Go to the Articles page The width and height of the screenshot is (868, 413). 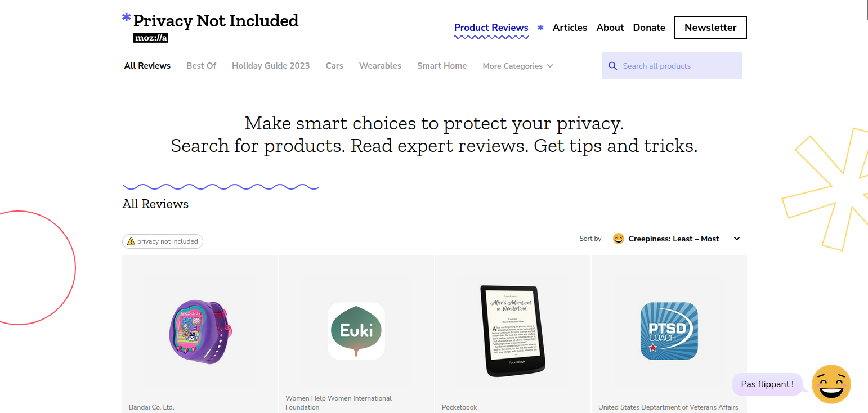coord(570,28)
